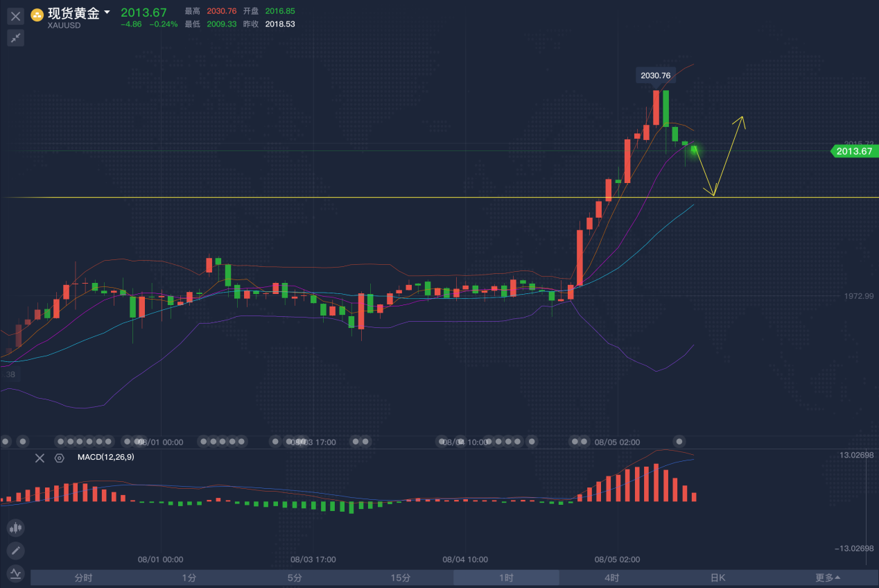Switch chart to 4时 interval
This screenshot has width=879, height=588.
611,578
